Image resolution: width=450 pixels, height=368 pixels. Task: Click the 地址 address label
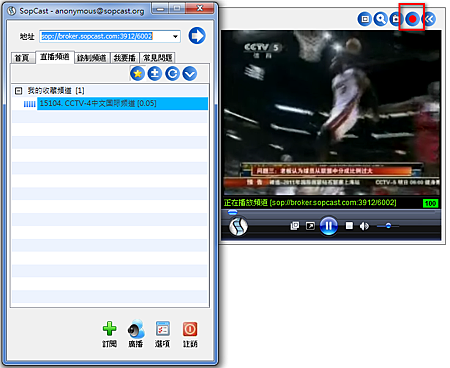(27, 36)
